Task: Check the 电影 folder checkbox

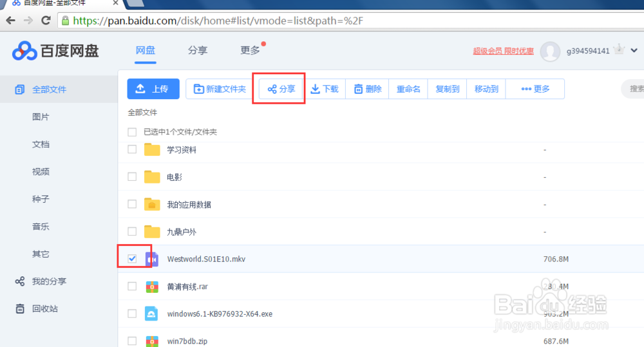Action: pyautogui.click(x=132, y=177)
